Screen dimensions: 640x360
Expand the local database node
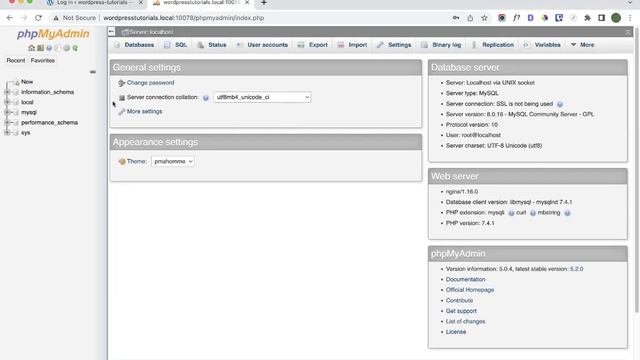(x=7, y=102)
